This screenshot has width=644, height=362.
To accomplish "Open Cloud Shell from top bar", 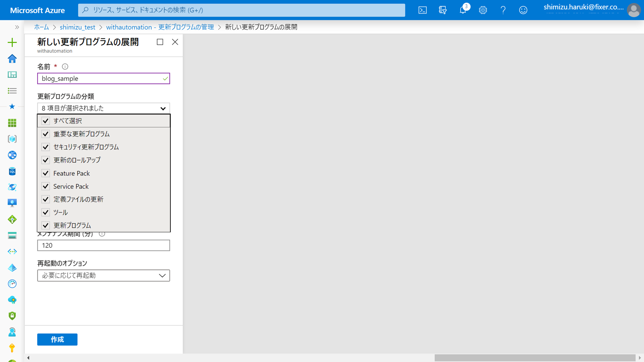I will [x=422, y=10].
